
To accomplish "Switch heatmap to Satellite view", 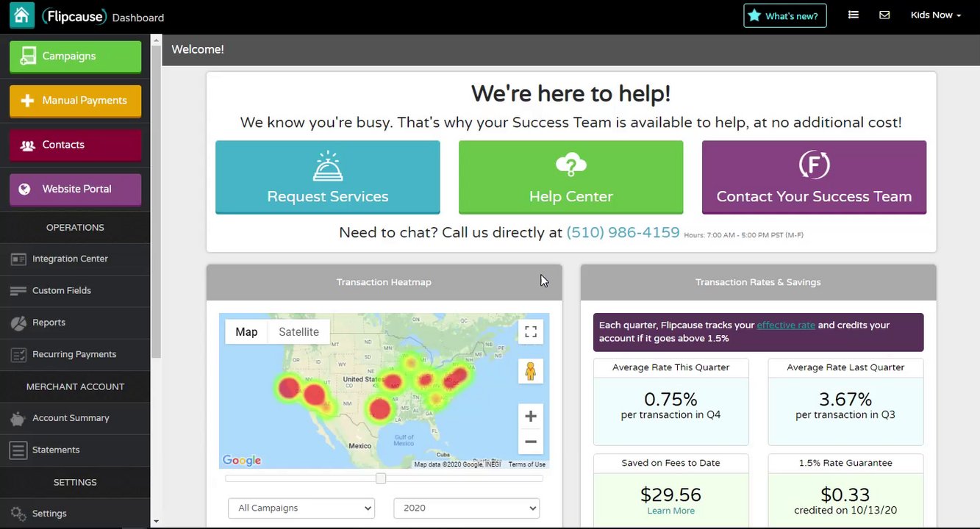I will (x=298, y=332).
